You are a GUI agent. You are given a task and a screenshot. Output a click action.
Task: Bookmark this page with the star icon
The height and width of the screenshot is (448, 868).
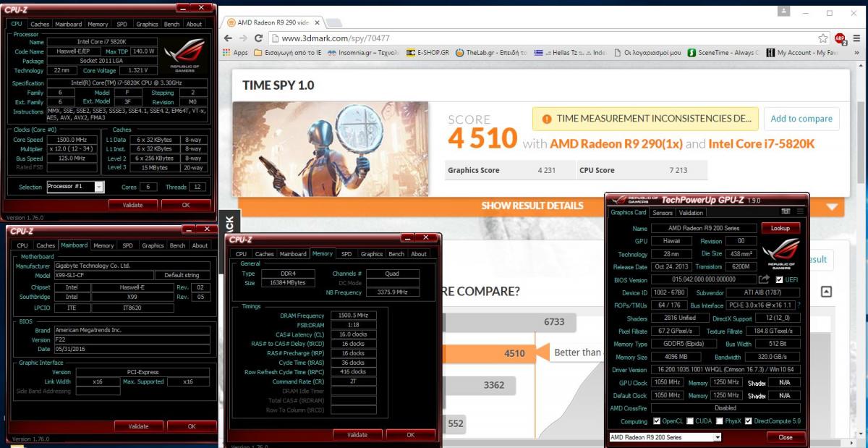823,38
